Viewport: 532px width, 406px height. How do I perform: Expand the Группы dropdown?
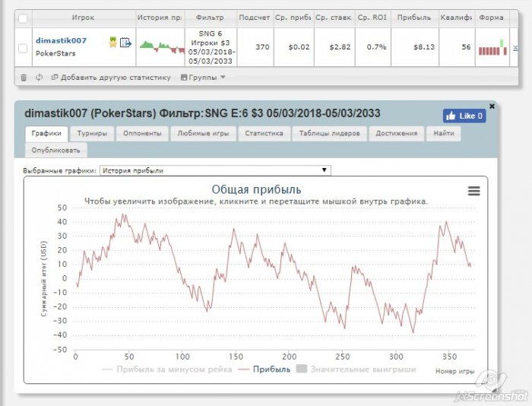pyautogui.click(x=203, y=78)
